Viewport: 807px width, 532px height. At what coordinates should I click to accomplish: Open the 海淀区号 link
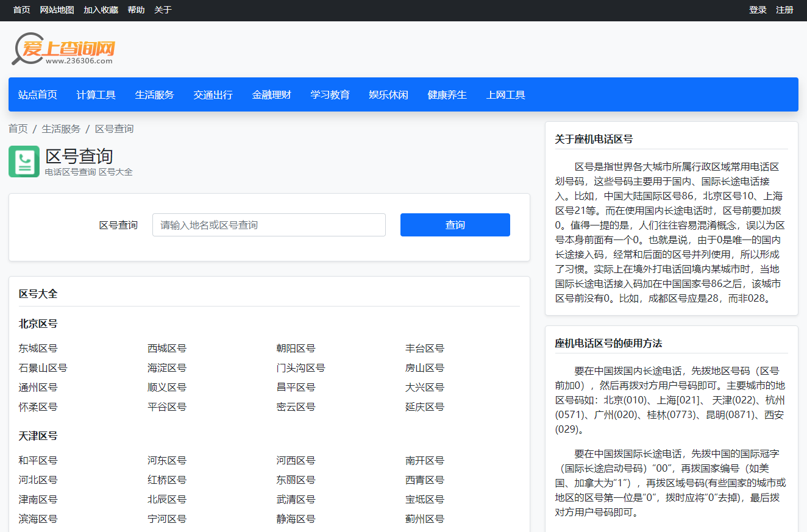coord(166,368)
